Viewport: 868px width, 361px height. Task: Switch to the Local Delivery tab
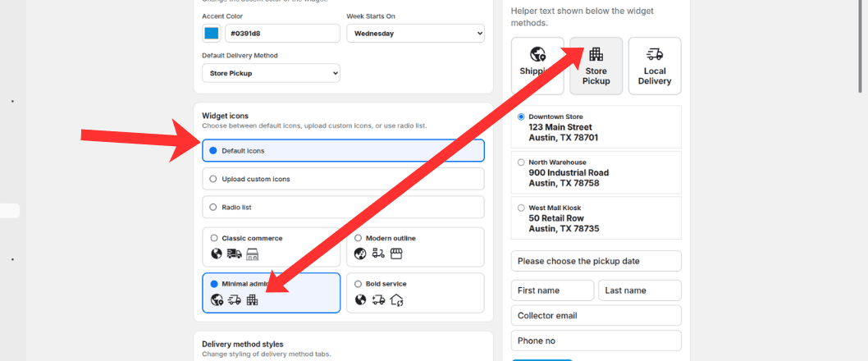(655, 66)
